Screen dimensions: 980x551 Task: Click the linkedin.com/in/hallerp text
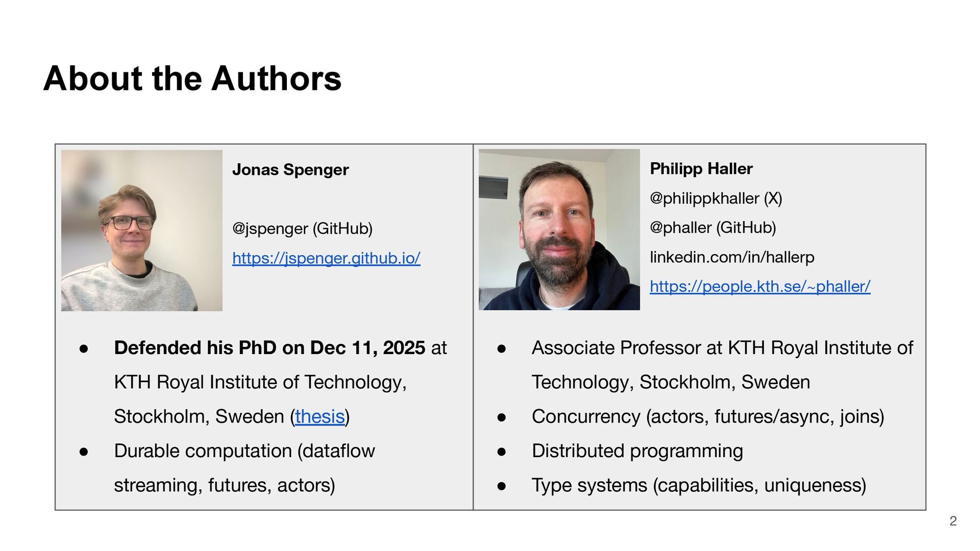(732, 257)
